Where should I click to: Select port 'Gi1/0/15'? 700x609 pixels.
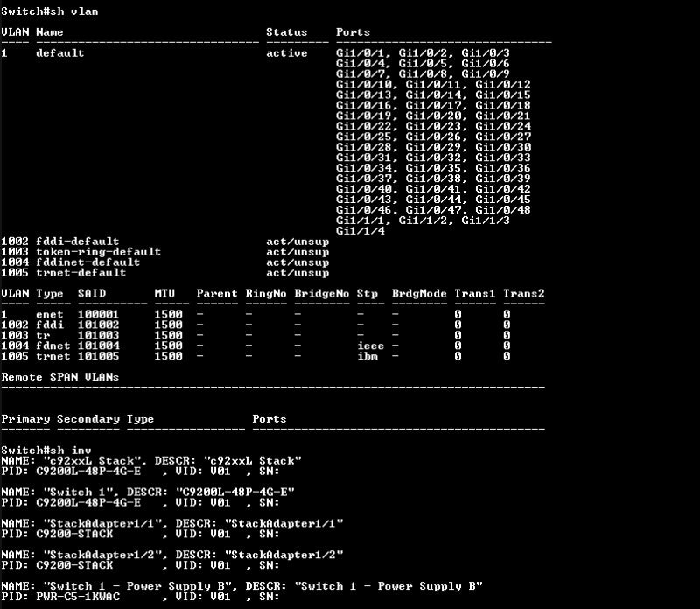503,95
